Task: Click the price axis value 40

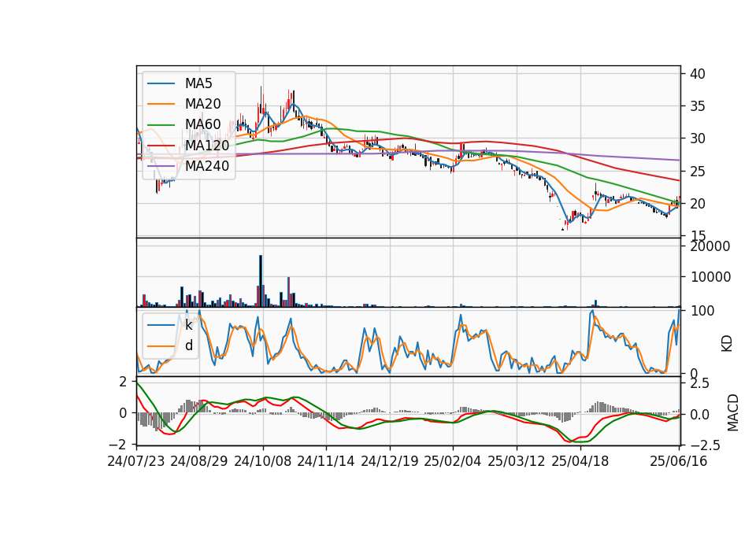Action: point(698,74)
